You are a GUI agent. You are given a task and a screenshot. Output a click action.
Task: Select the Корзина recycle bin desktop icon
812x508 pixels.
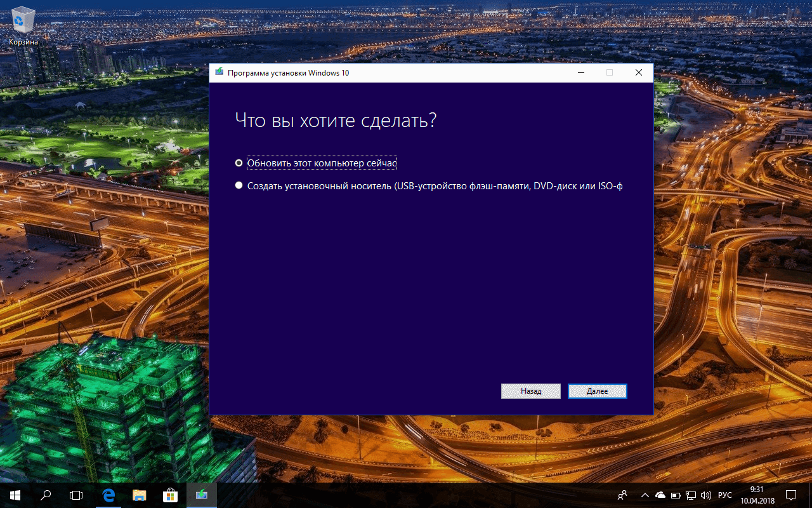(23, 26)
